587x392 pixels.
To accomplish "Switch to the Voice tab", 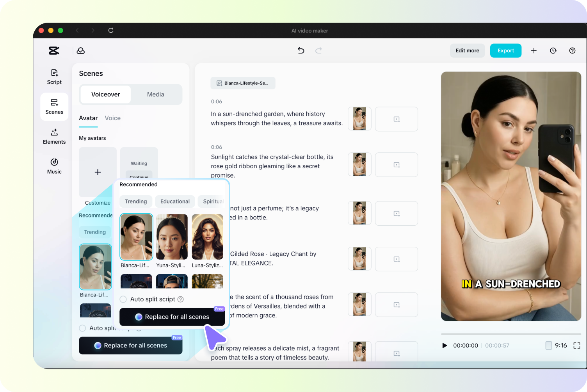I will point(112,118).
